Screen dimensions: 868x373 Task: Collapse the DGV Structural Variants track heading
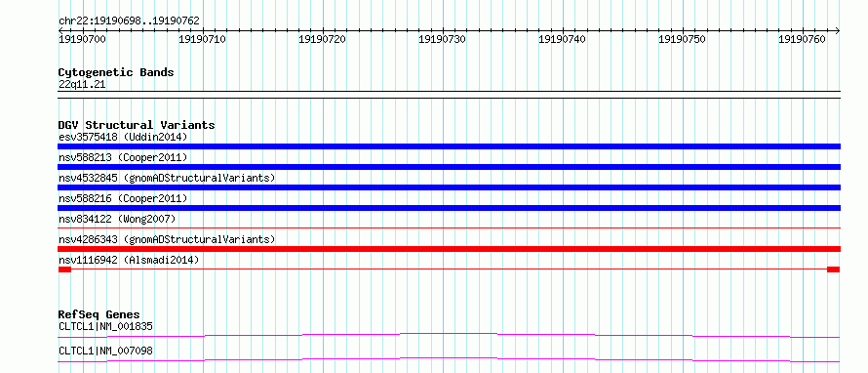click(137, 125)
